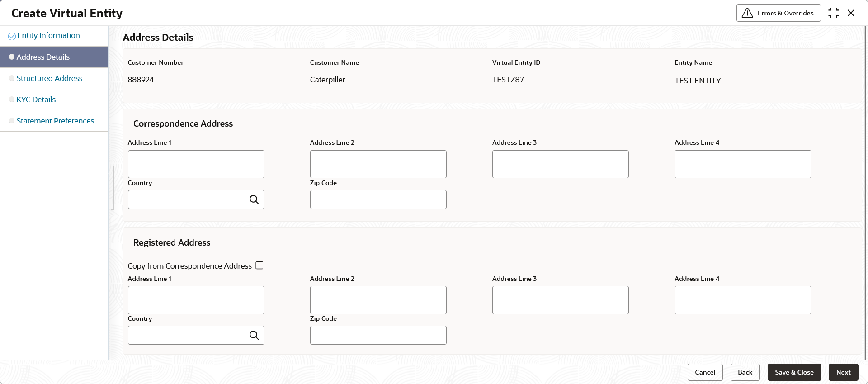Click the warning triangle icon in Errors & Overrides
Viewport: 868px width, 384px height.
pos(747,13)
